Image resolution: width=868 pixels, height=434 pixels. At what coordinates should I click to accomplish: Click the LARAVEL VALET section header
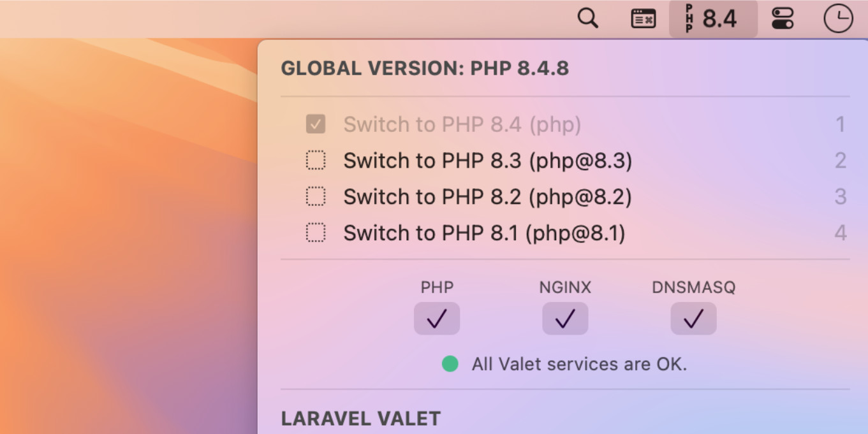click(x=361, y=419)
